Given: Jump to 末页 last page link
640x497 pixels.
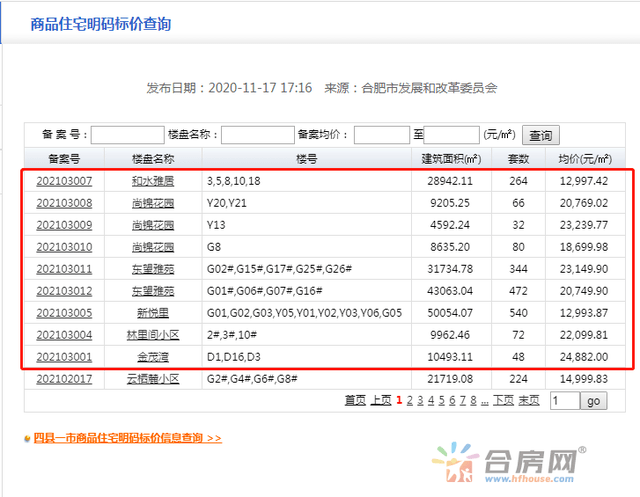Looking at the screenshot, I should point(529,401).
